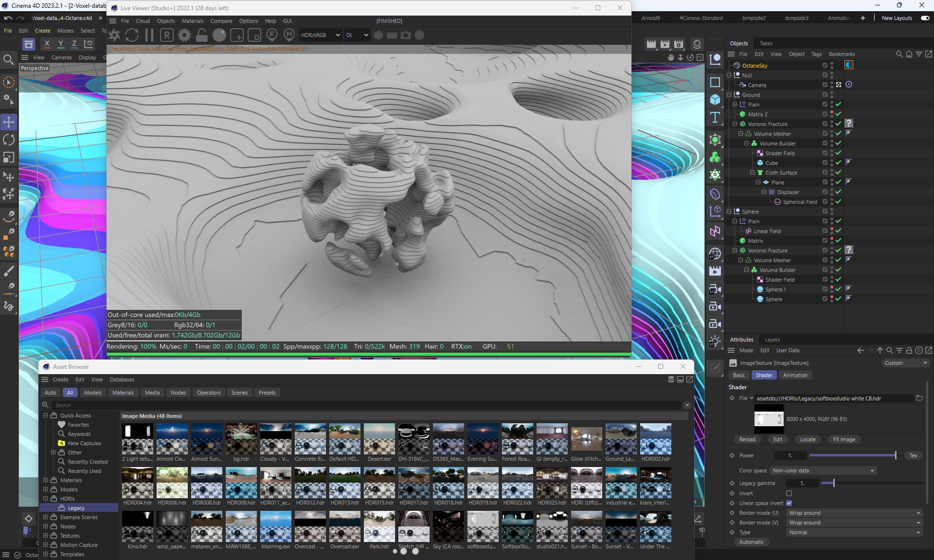
Task: Toggle the Linear space invert checkbox
Action: click(x=789, y=503)
